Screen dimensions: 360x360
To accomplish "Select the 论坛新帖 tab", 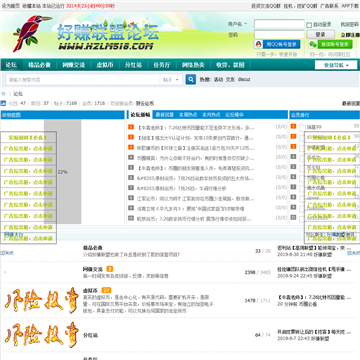I will 140,115.
